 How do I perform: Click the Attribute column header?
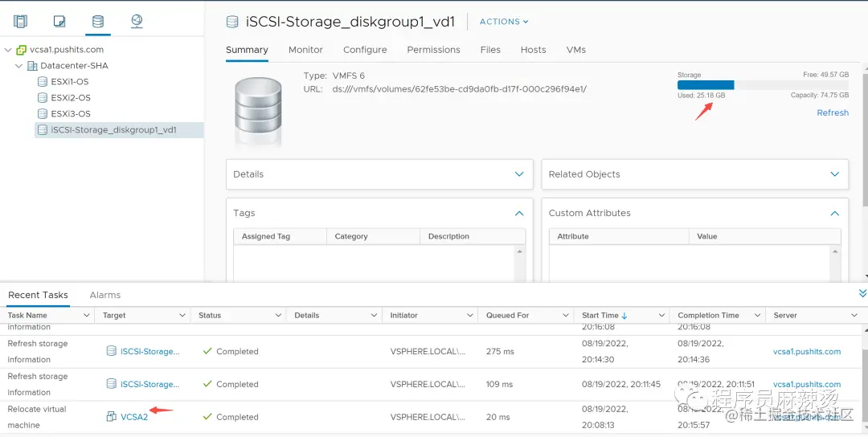pyautogui.click(x=573, y=236)
